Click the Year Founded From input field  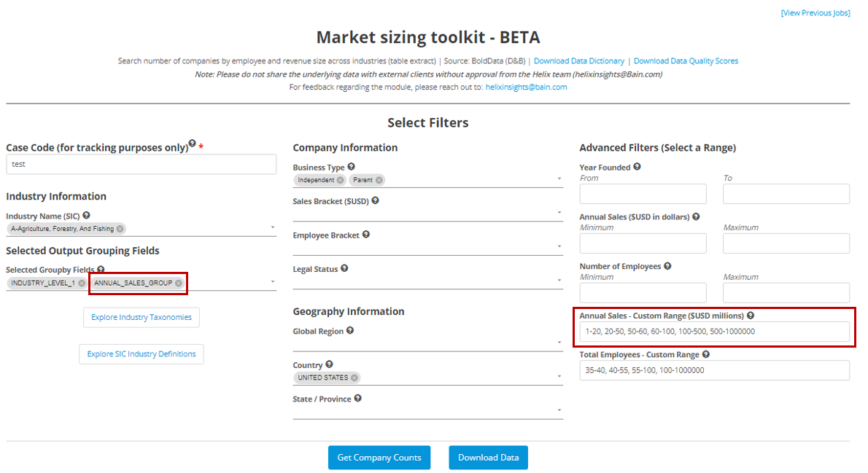click(x=643, y=194)
